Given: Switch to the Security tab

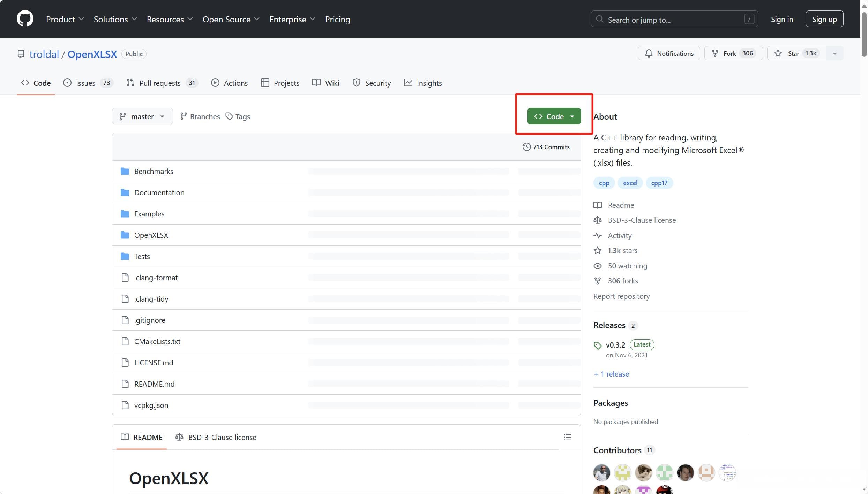Looking at the screenshot, I should coord(372,83).
